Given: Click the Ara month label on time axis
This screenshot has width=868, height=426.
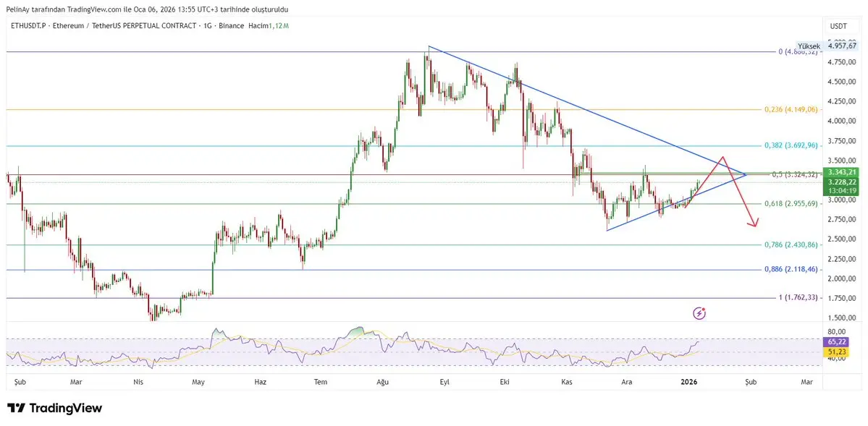Looking at the screenshot, I should pyautogui.click(x=627, y=382).
